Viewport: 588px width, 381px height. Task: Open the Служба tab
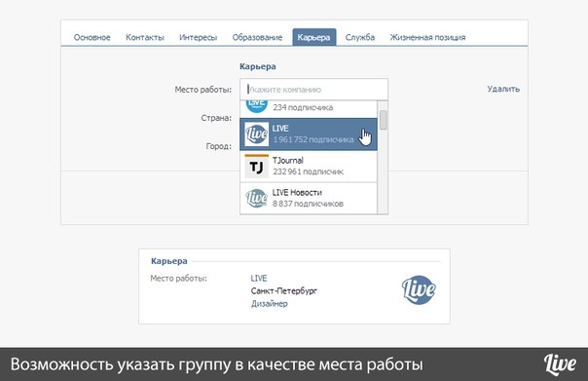point(360,38)
